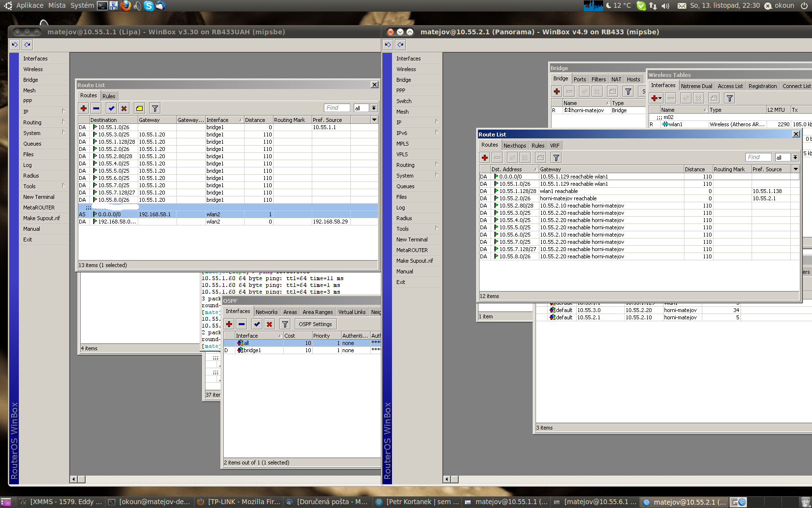Open filter funnel in OSPF window
This screenshot has height=508, width=812.
(x=285, y=324)
